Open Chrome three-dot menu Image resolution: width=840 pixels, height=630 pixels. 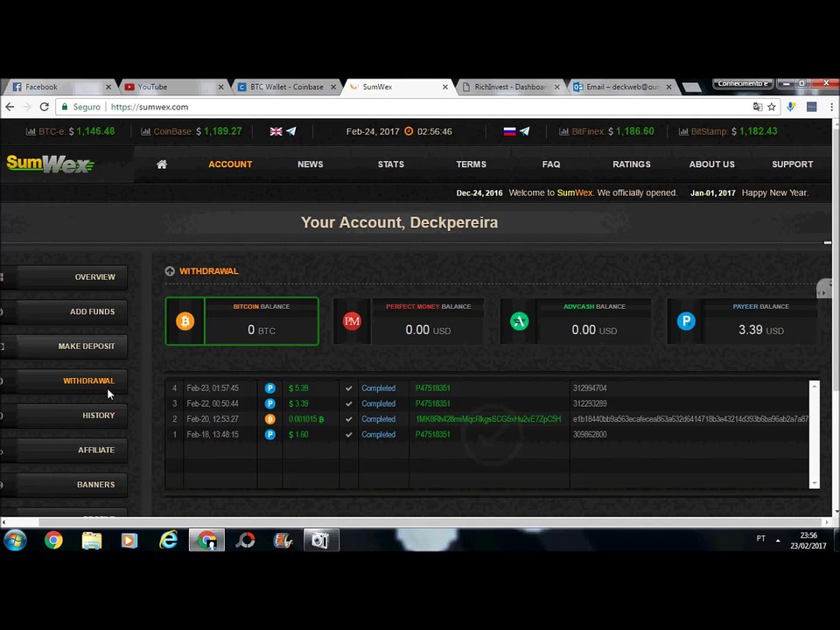[831, 107]
